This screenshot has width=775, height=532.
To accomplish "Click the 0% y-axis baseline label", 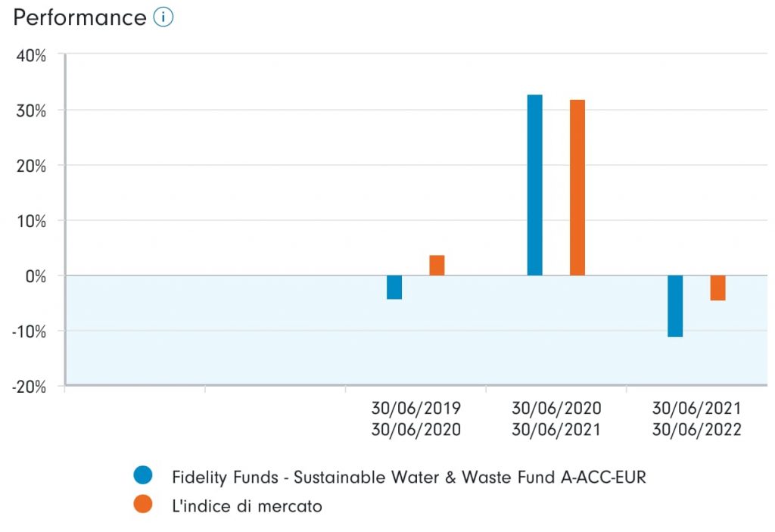I will pos(35,275).
